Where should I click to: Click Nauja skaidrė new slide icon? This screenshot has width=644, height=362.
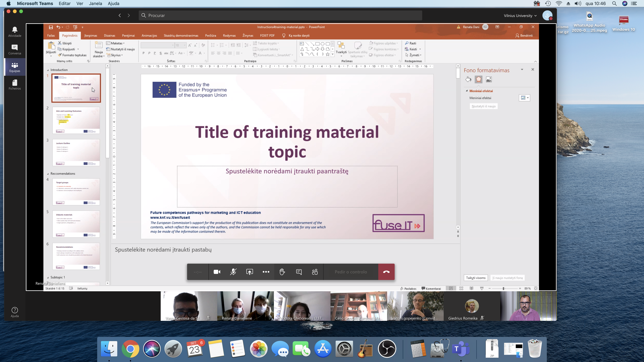(99, 46)
